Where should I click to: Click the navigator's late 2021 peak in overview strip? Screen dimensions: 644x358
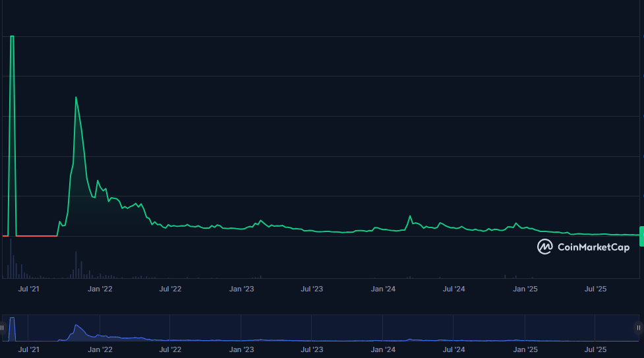coord(76,326)
